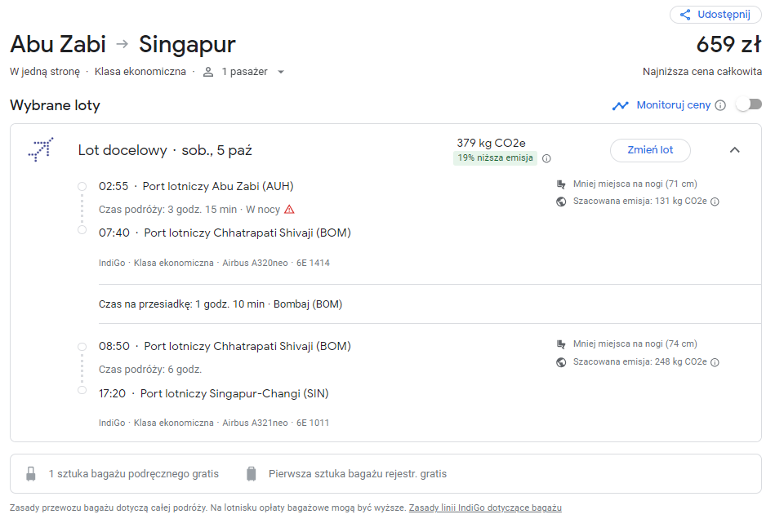
Task: Click the IndiGo airline logo icon
Action: click(41, 149)
